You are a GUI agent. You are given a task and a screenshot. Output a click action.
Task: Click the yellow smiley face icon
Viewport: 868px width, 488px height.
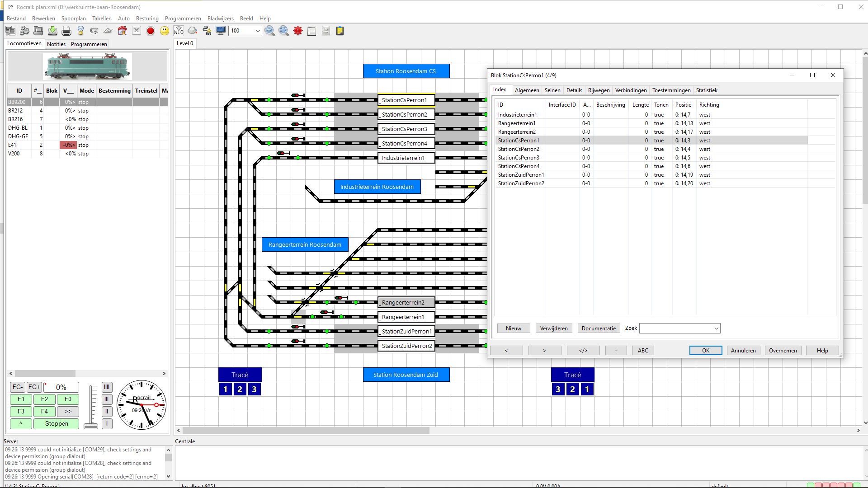coord(165,31)
